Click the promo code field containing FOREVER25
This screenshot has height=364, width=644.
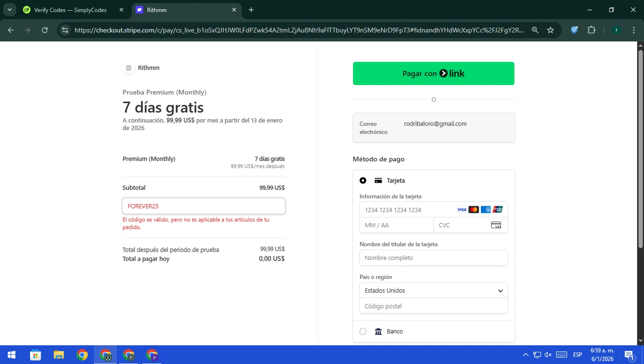point(204,206)
